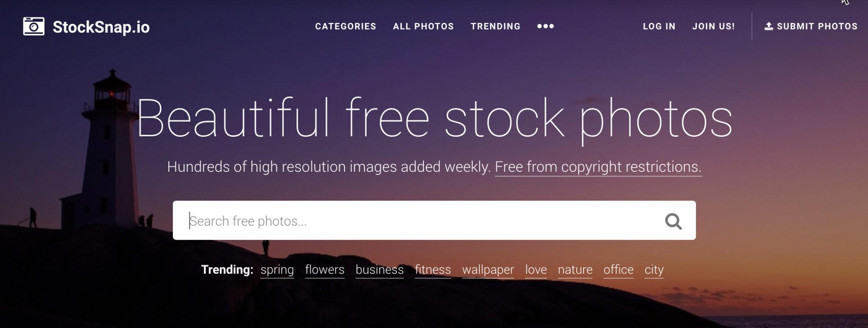This screenshot has width=868, height=328.
Task: Open the nature trending tag
Action: point(575,270)
